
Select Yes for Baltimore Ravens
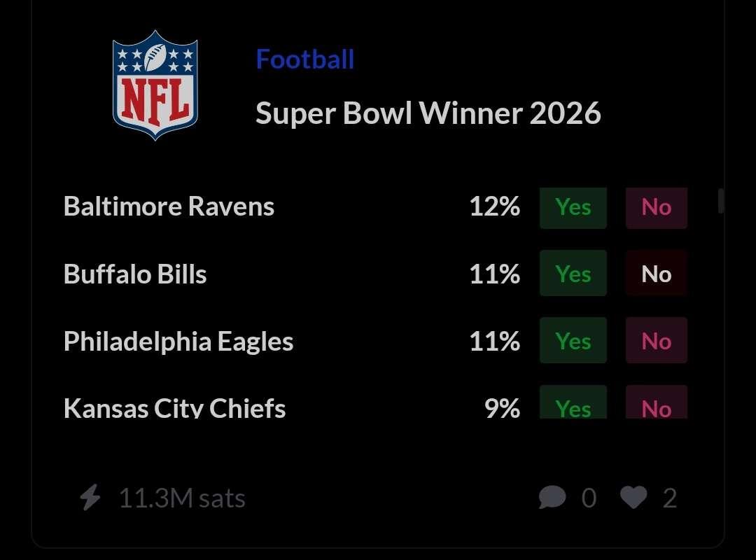point(573,208)
